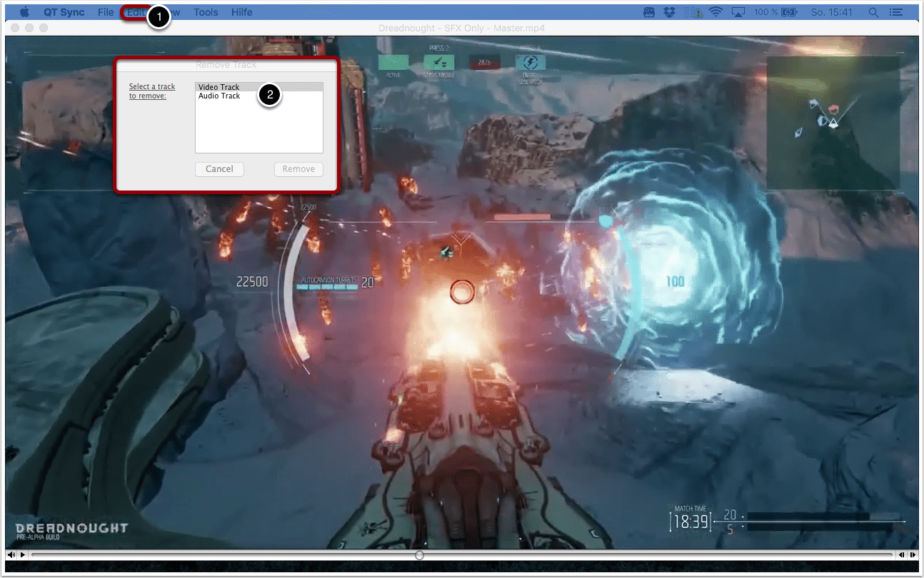Open Notification Center list icon

(x=895, y=12)
